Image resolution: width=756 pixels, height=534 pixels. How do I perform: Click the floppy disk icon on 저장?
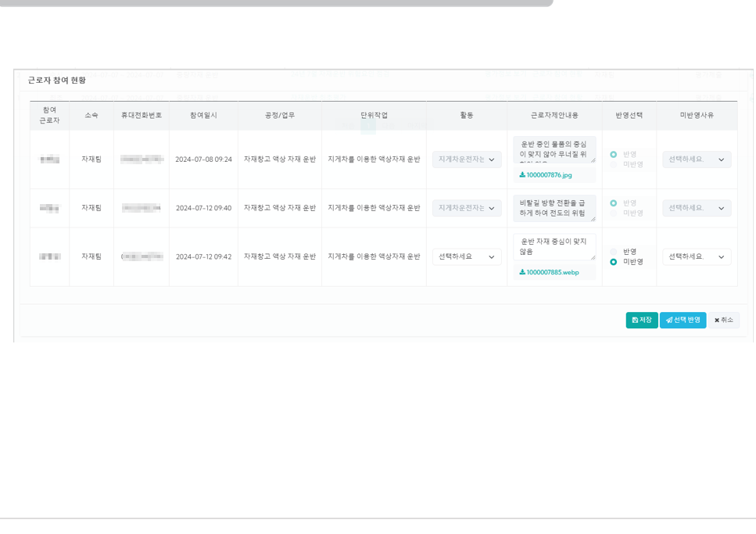click(635, 321)
